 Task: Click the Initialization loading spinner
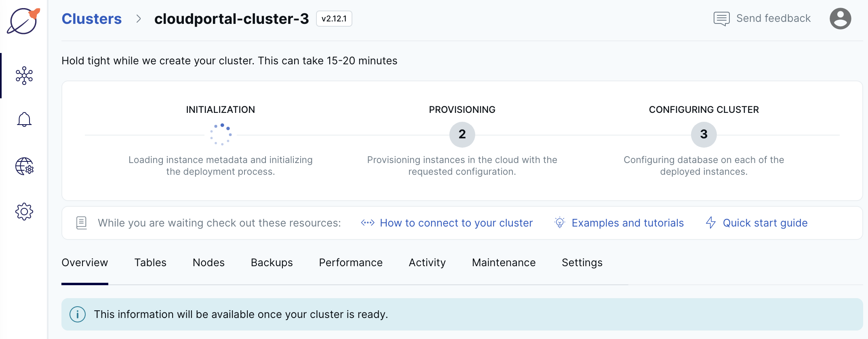point(221,134)
